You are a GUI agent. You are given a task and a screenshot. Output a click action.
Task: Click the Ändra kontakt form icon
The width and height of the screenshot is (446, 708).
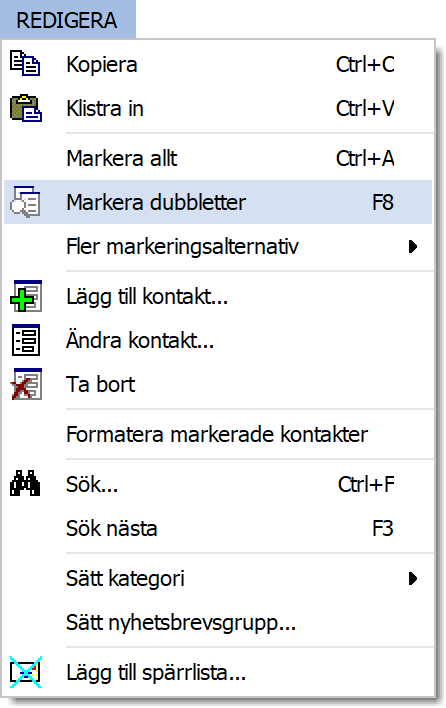pos(26,340)
